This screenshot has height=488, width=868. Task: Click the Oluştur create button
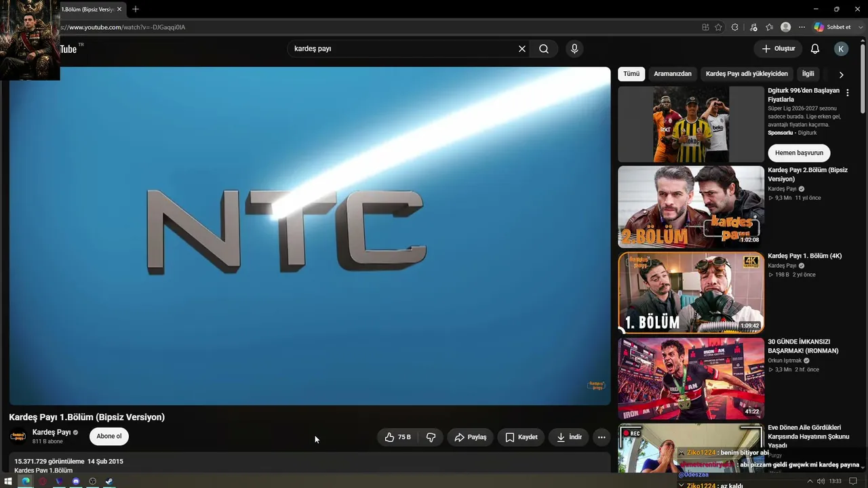[x=778, y=49]
